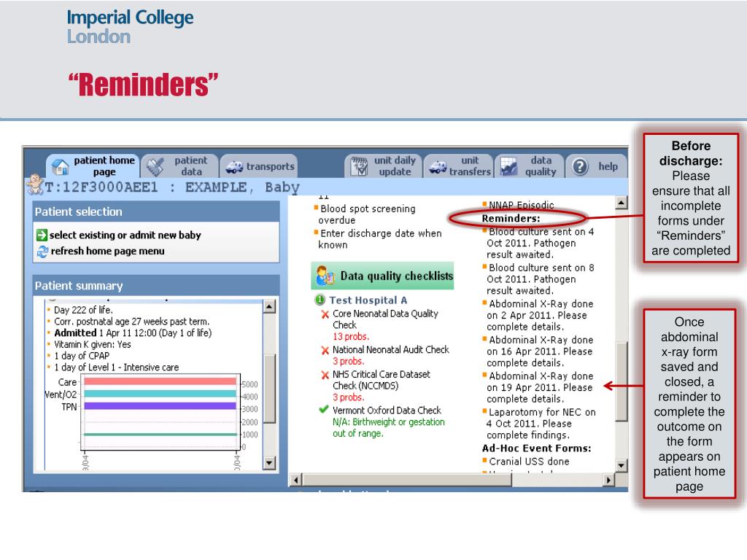Open Abdominal X-Ray 16 Apr 2011 reminder
The height and width of the screenshot is (560, 747).
click(540, 351)
